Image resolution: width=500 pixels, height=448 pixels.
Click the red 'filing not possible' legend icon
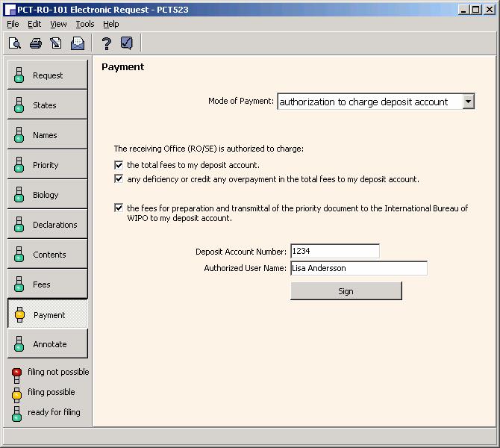pyautogui.click(x=16, y=375)
